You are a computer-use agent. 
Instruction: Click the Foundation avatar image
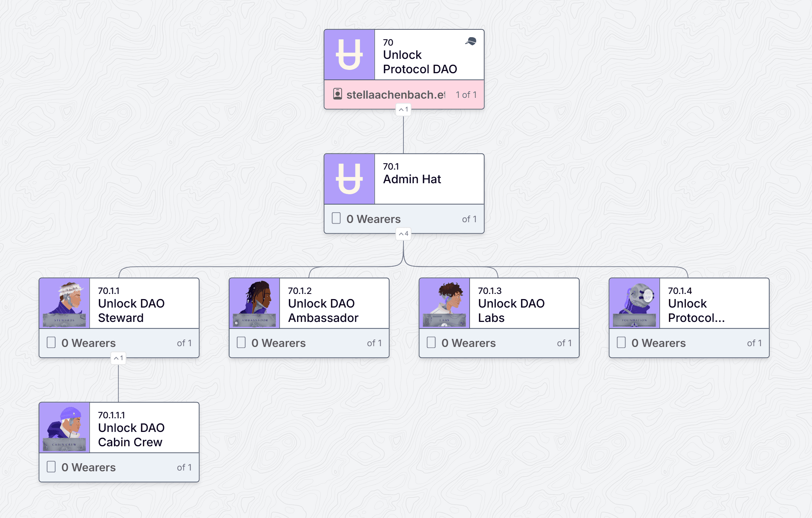(634, 303)
